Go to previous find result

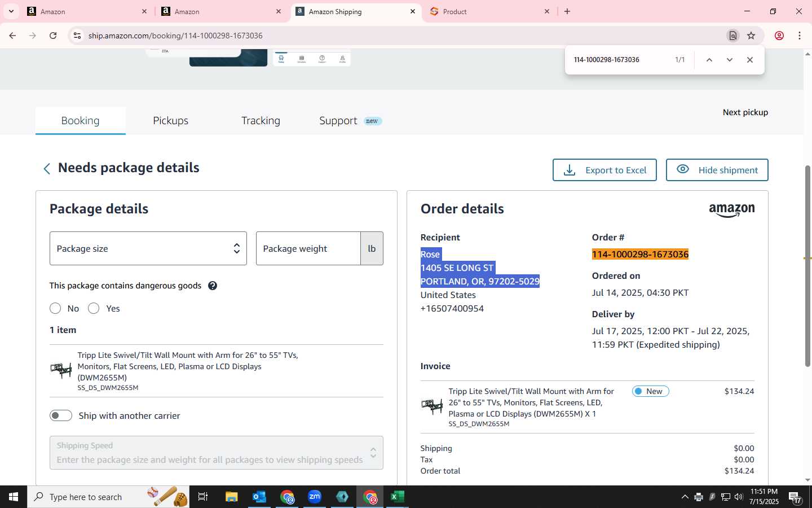(709, 60)
